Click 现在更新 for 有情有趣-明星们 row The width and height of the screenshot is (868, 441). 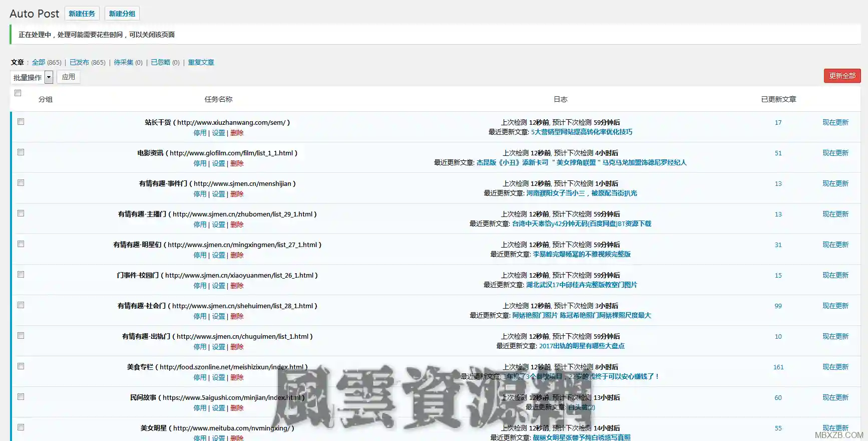(x=835, y=245)
